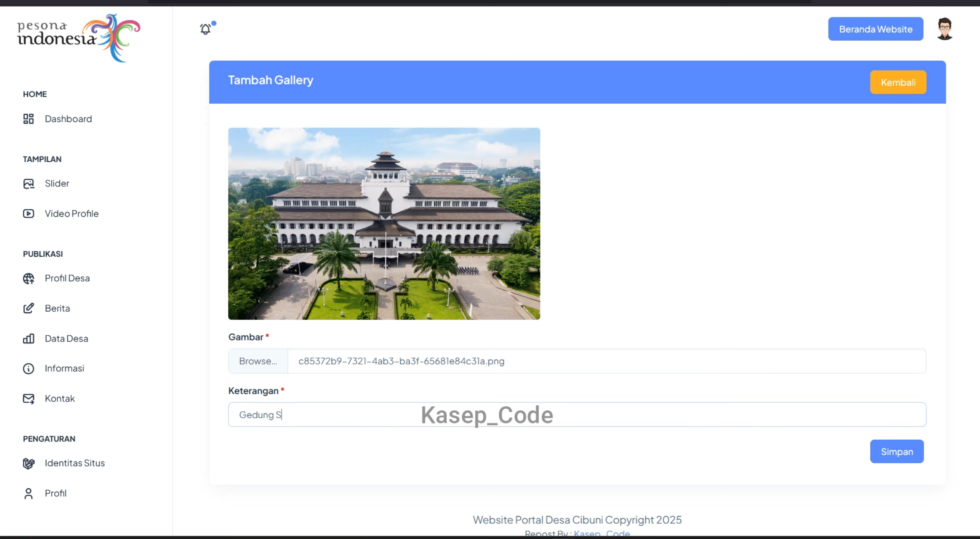This screenshot has width=980, height=539.
Task: Click the Kontak envelope icon
Action: (28, 399)
